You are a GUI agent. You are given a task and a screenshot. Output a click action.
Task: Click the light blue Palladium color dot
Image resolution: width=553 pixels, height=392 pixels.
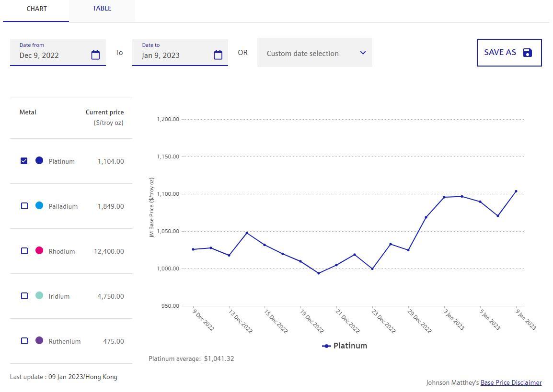tap(39, 205)
